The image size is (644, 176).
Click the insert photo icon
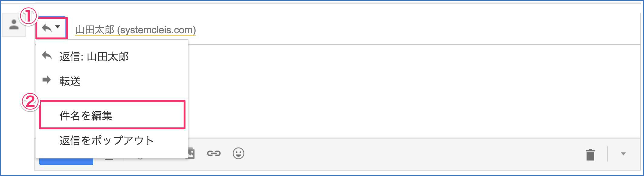tap(191, 153)
